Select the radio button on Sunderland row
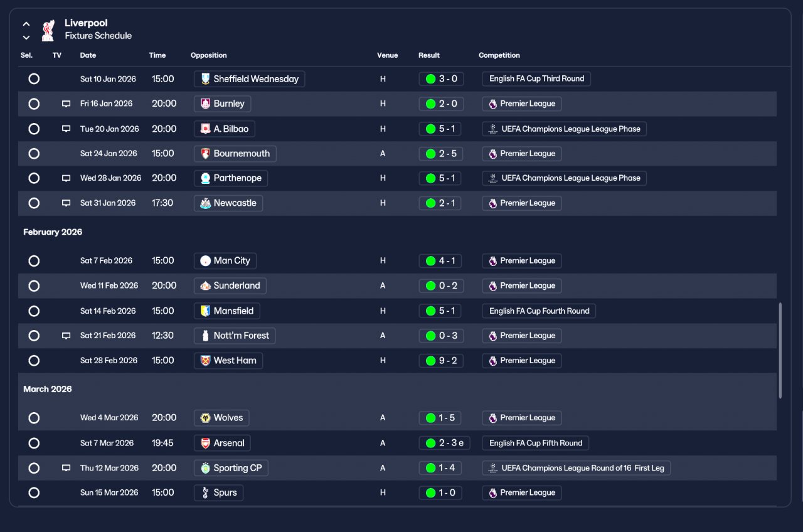 (34, 286)
